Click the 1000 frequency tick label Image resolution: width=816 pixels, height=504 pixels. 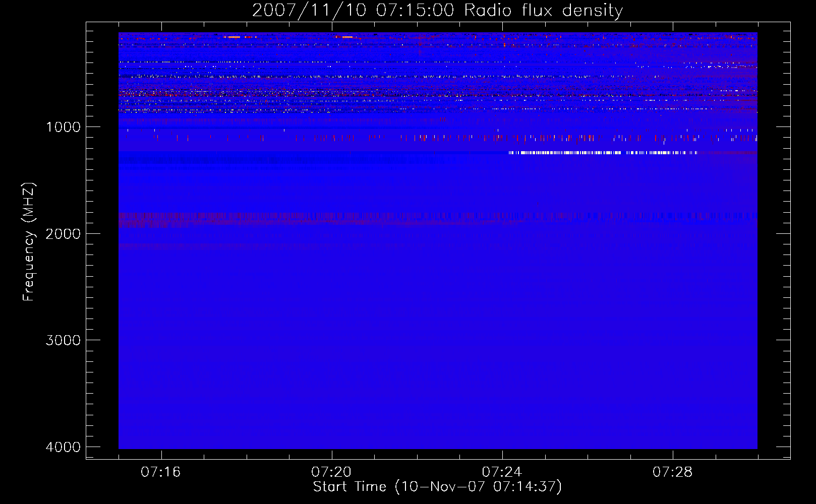pos(64,127)
